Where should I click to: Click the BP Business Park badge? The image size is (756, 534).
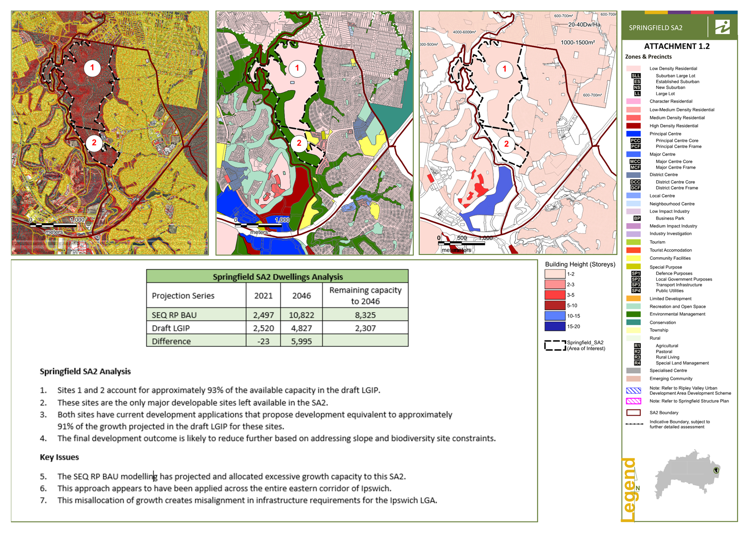point(637,218)
